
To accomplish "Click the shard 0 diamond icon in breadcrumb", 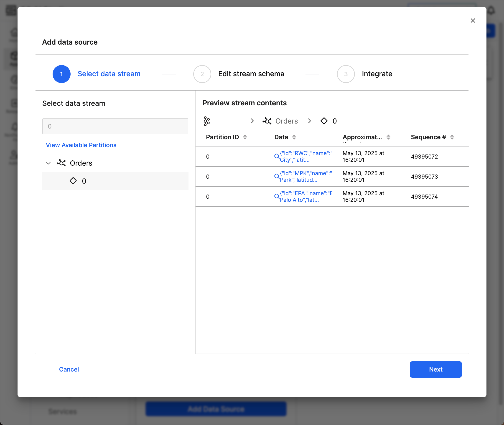I will pos(324,121).
